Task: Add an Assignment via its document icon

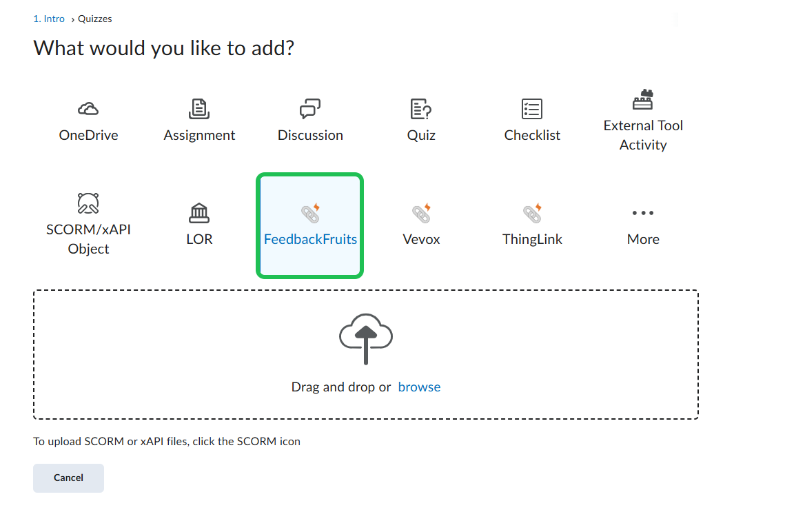Action: pos(199,109)
